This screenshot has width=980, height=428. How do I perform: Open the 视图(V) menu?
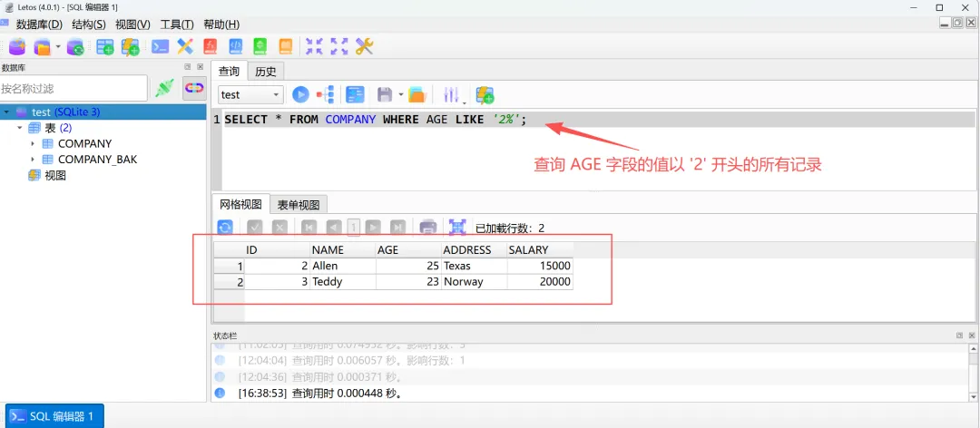(x=133, y=24)
